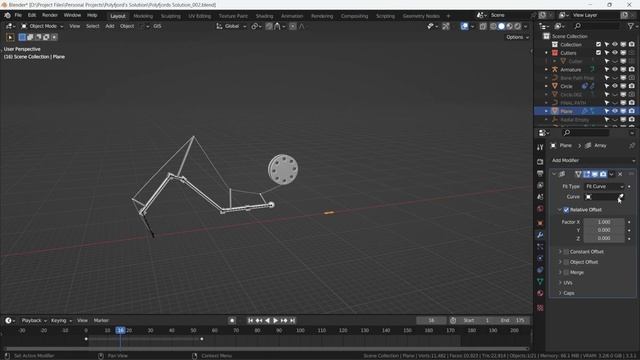This screenshot has height=360, width=640.
Task: Collapse the Array modifier panel arrow
Action: click(x=554, y=174)
